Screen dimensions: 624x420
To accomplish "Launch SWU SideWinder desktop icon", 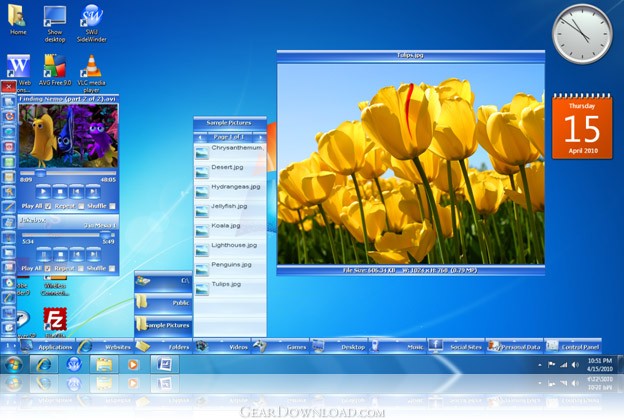I will click(x=92, y=23).
